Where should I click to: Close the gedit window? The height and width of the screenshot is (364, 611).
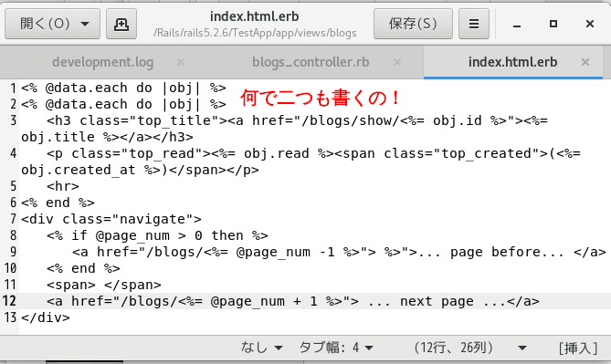[590, 24]
